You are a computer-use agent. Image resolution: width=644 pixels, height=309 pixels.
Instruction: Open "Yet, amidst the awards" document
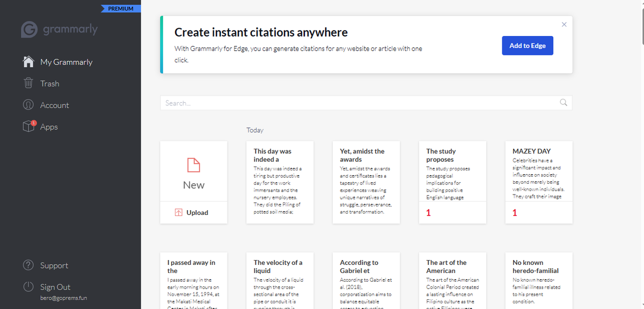coord(367,182)
